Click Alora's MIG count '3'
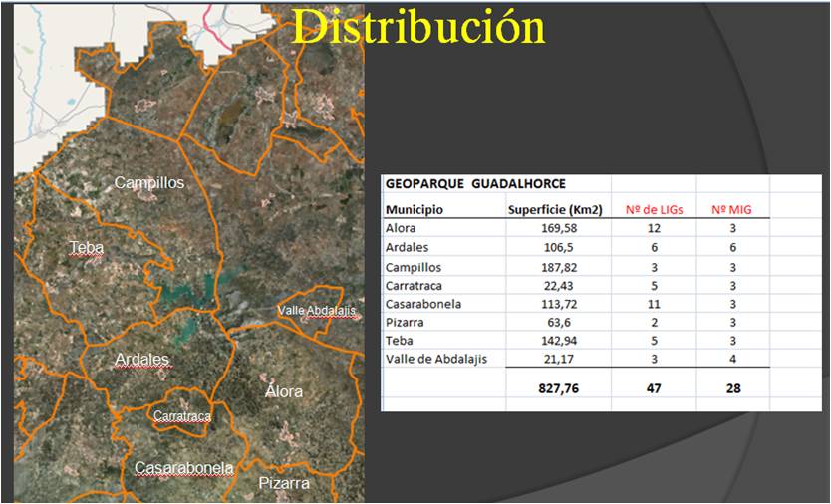 pos(733,228)
